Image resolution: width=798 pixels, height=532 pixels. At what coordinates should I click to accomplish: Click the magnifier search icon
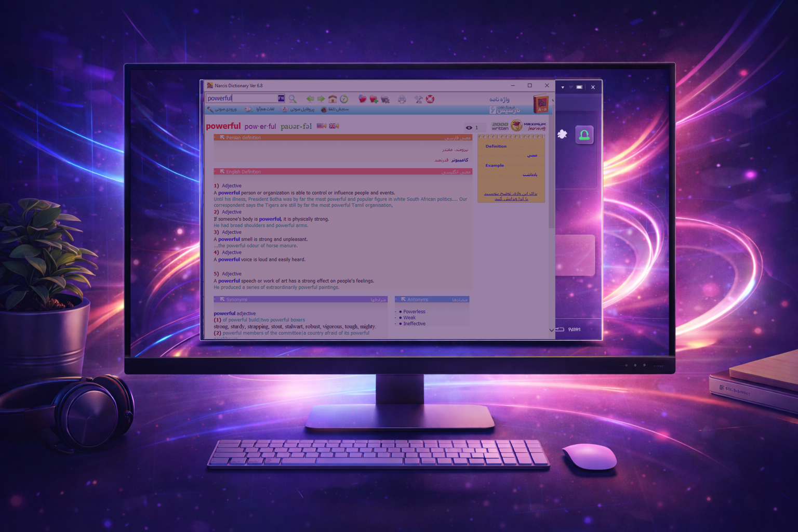click(292, 99)
